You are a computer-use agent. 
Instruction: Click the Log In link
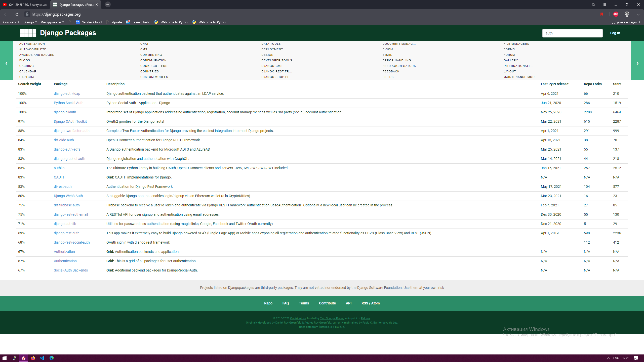(x=615, y=33)
